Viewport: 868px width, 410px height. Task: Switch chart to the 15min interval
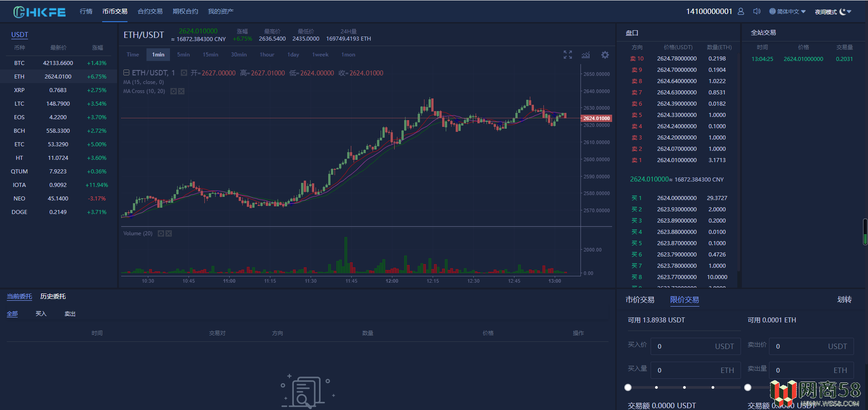coord(210,55)
